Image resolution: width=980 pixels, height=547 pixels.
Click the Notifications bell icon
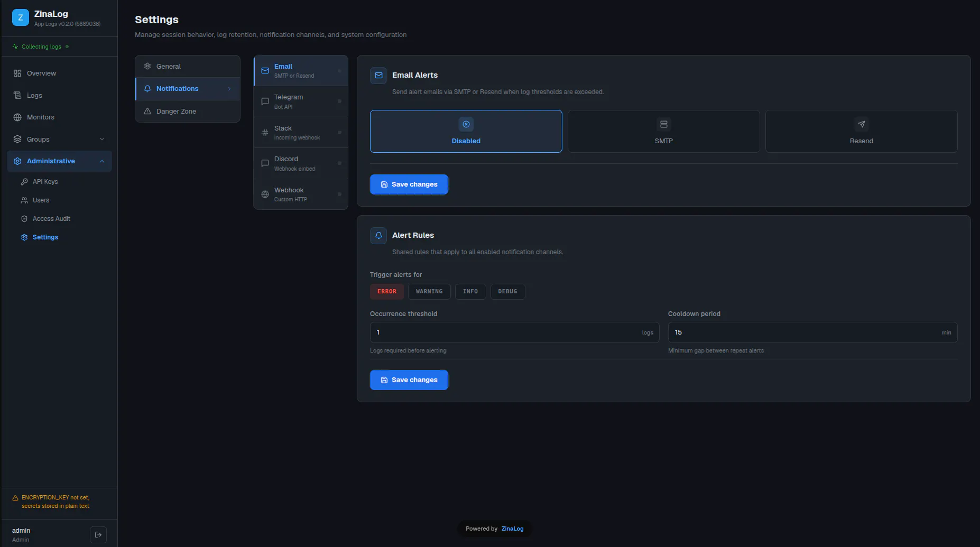[147, 88]
